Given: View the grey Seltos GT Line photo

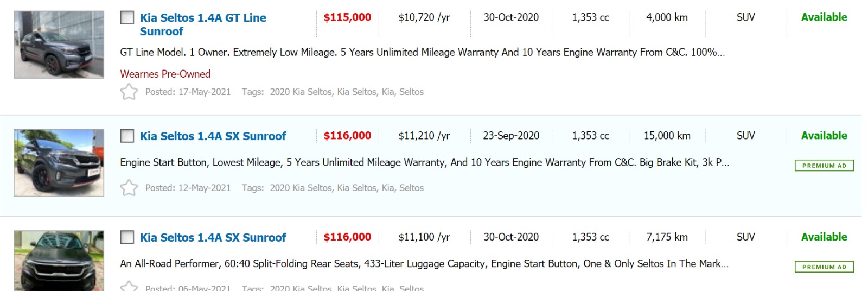Looking at the screenshot, I should tap(59, 45).
